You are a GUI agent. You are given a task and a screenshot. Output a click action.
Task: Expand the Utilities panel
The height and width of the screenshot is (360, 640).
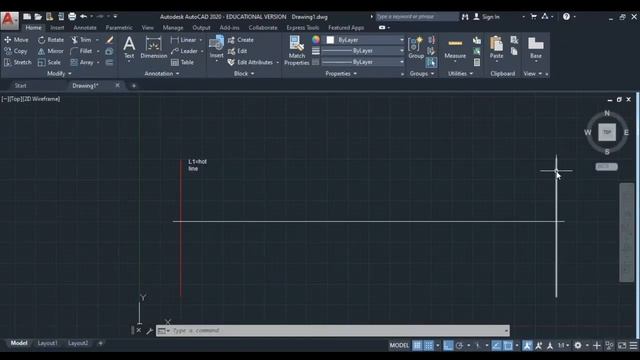(460, 73)
